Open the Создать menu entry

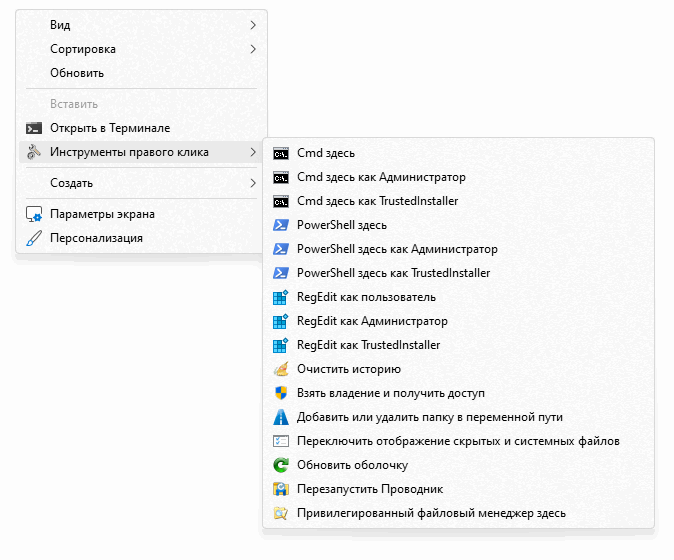pos(141,183)
